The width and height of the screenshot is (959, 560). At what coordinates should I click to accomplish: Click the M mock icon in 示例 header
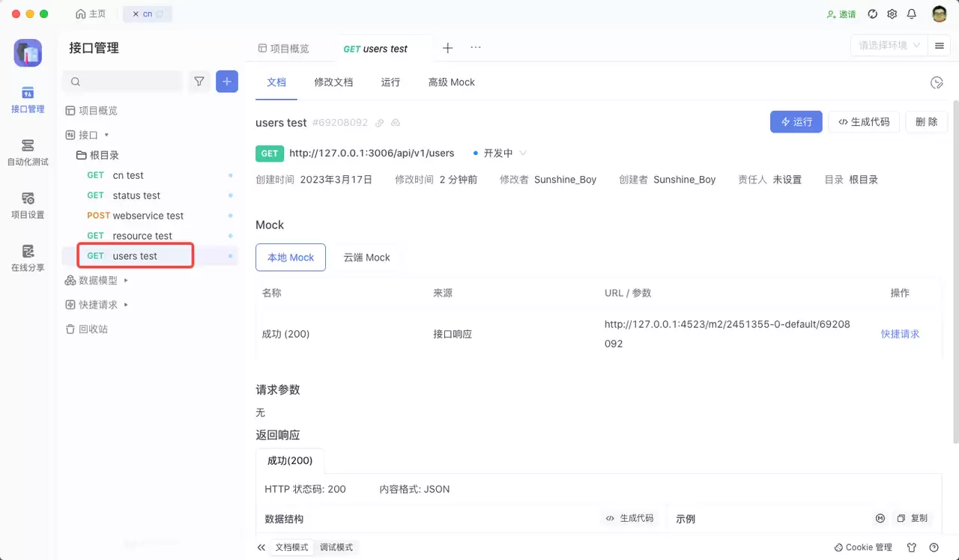880,518
